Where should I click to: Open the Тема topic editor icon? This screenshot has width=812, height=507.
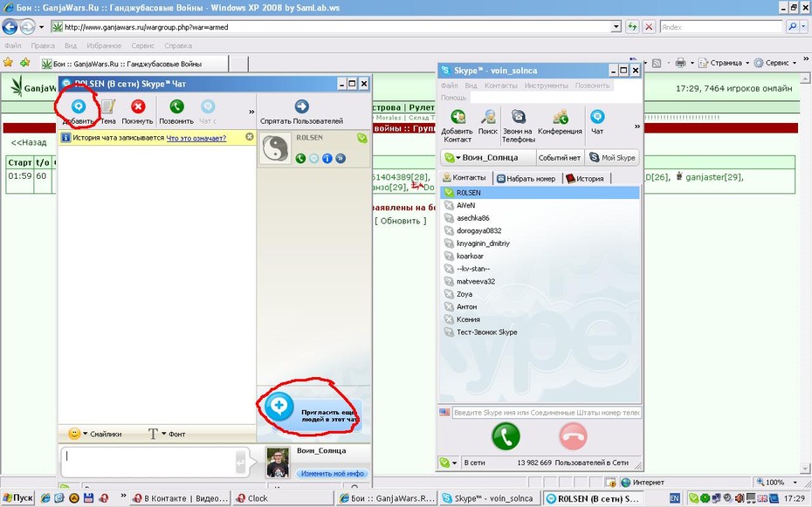tap(107, 106)
